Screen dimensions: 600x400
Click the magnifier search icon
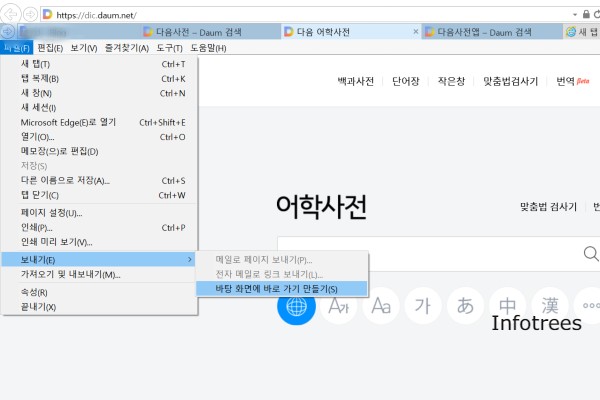coord(591,253)
